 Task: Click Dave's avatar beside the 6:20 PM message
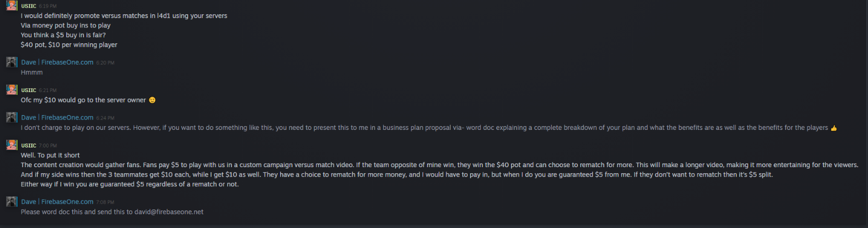[x=12, y=62]
